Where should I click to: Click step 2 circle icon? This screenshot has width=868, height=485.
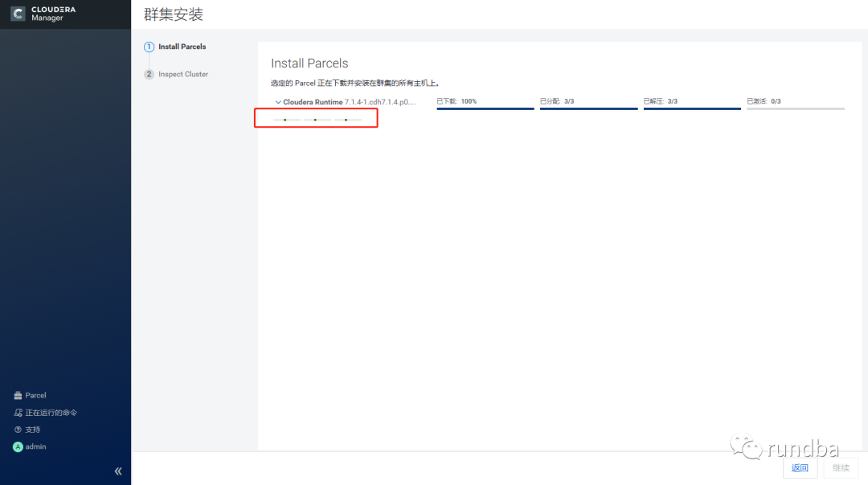(149, 74)
